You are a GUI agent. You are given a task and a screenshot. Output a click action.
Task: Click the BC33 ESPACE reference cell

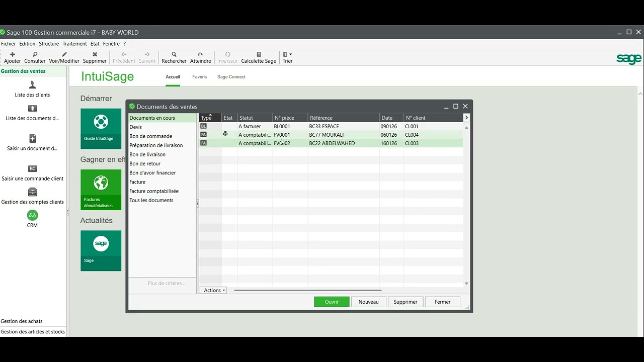tap(343, 126)
